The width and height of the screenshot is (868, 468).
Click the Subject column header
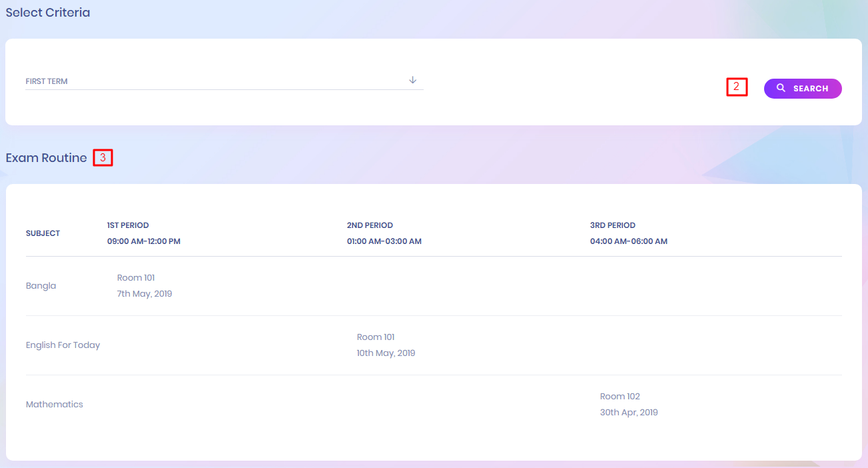click(43, 233)
